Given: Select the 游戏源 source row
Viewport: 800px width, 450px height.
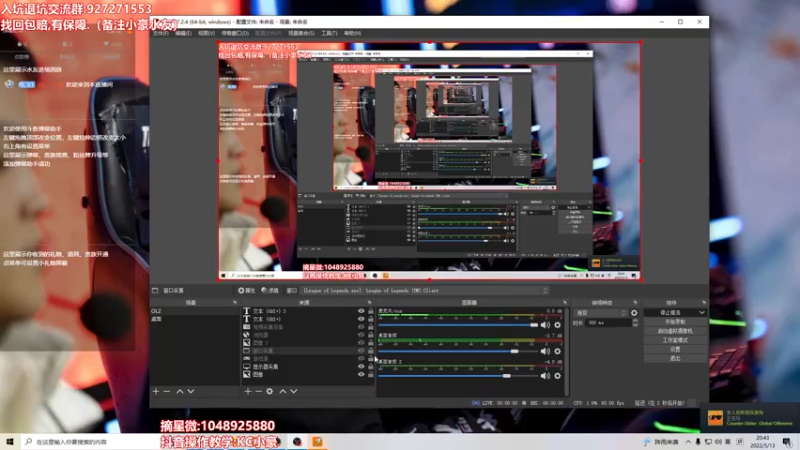Looking at the screenshot, I should [308, 359].
